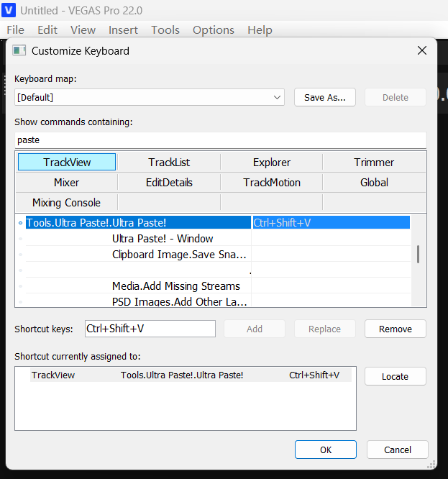
Task: Click the Locate button
Action: (395, 376)
